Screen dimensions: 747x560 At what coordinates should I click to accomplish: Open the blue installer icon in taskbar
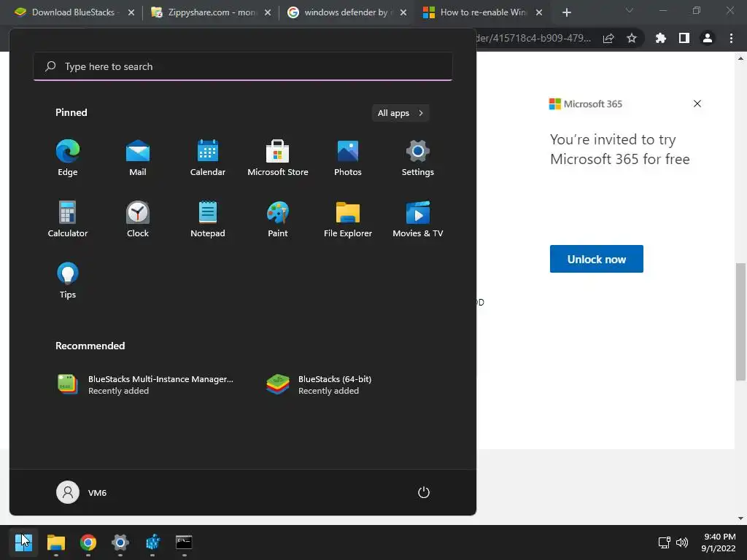152,542
